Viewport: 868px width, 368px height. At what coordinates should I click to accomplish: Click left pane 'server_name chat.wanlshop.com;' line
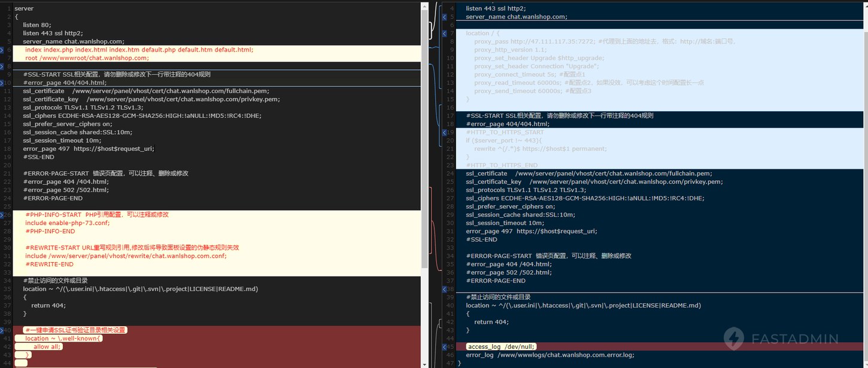pyautogui.click(x=74, y=41)
